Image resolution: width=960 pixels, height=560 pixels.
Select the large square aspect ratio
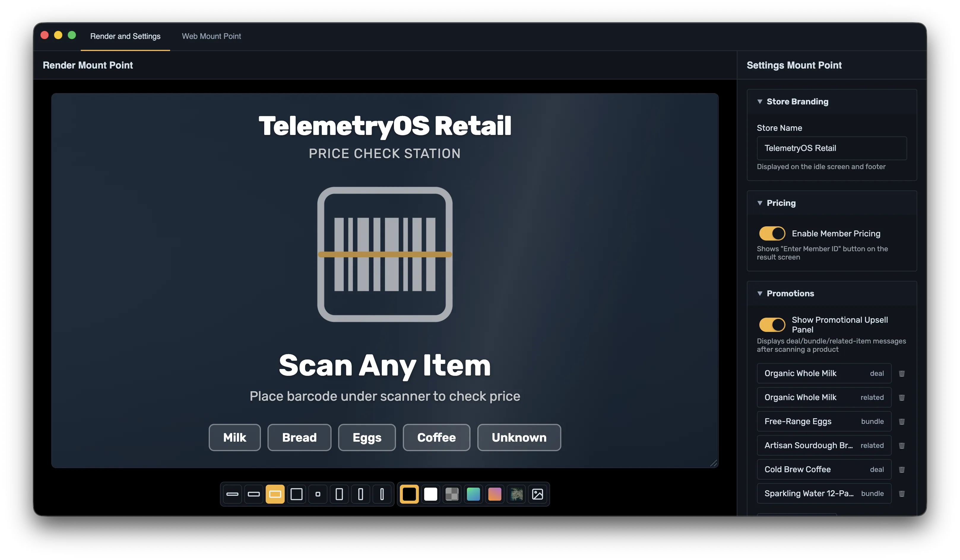point(296,494)
